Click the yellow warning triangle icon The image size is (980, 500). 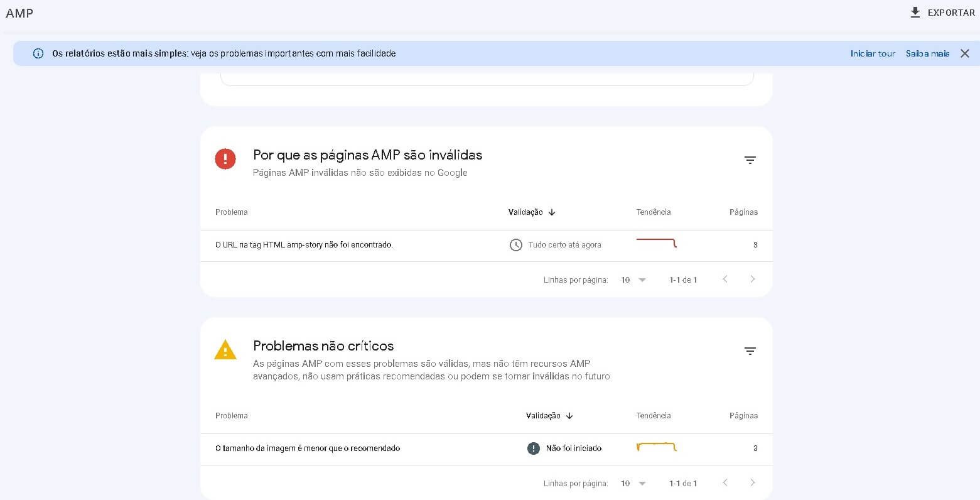click(225, 350)
